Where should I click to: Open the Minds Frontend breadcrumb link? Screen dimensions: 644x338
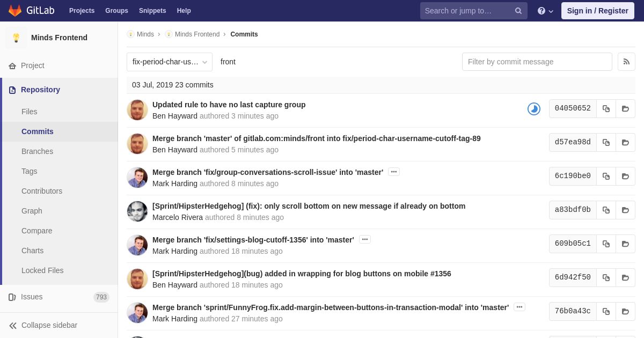click(x=197, y=34)
